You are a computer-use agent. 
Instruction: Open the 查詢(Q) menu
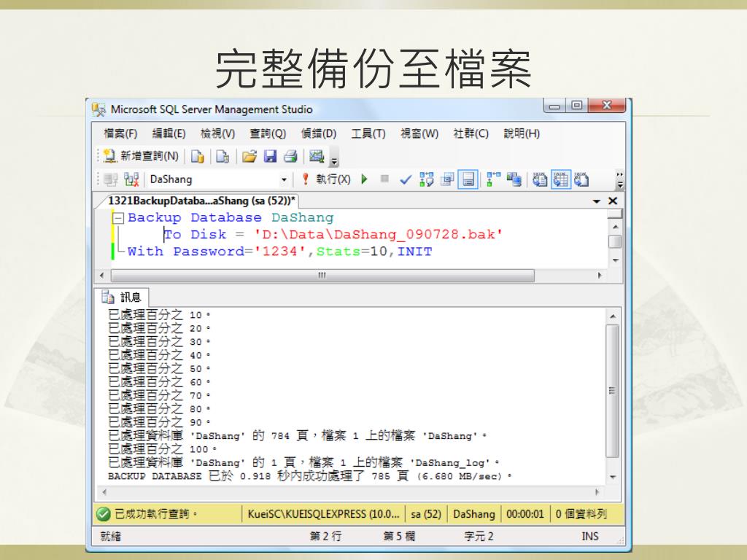tap(268, 134)
